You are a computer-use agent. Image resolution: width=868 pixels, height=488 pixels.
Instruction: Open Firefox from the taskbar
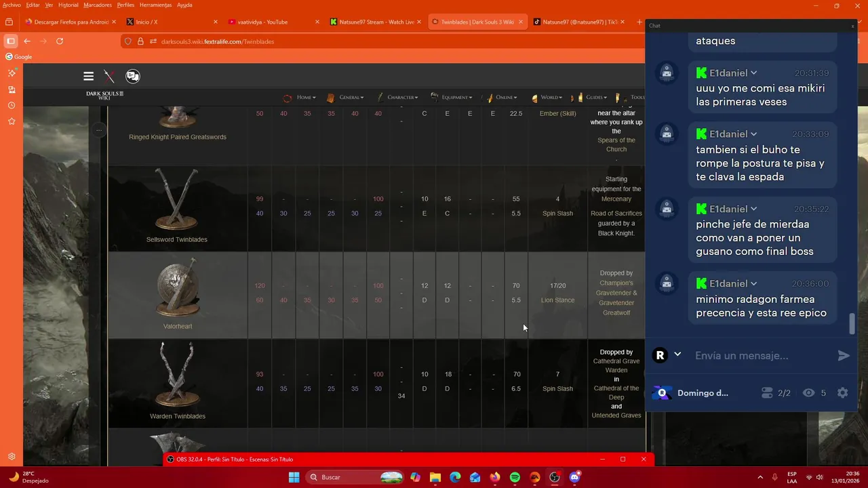click(495, 477)
